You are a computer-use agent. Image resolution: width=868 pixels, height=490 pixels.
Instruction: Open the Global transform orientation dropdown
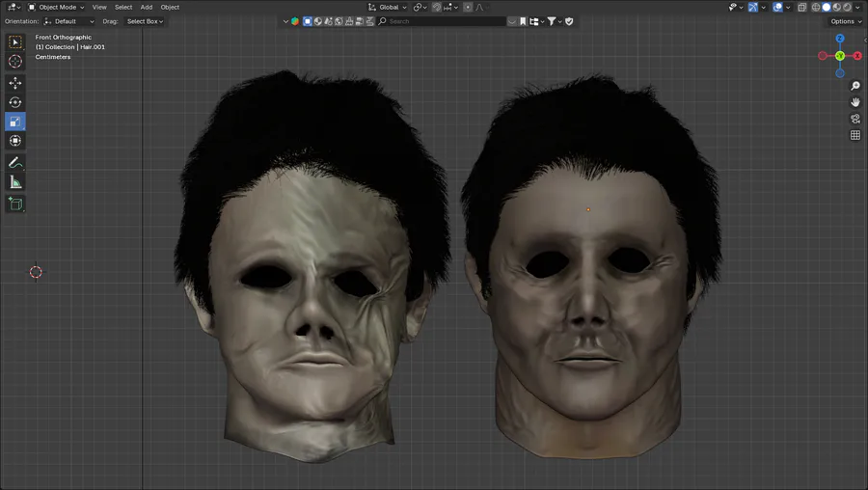tap(388, 7)
